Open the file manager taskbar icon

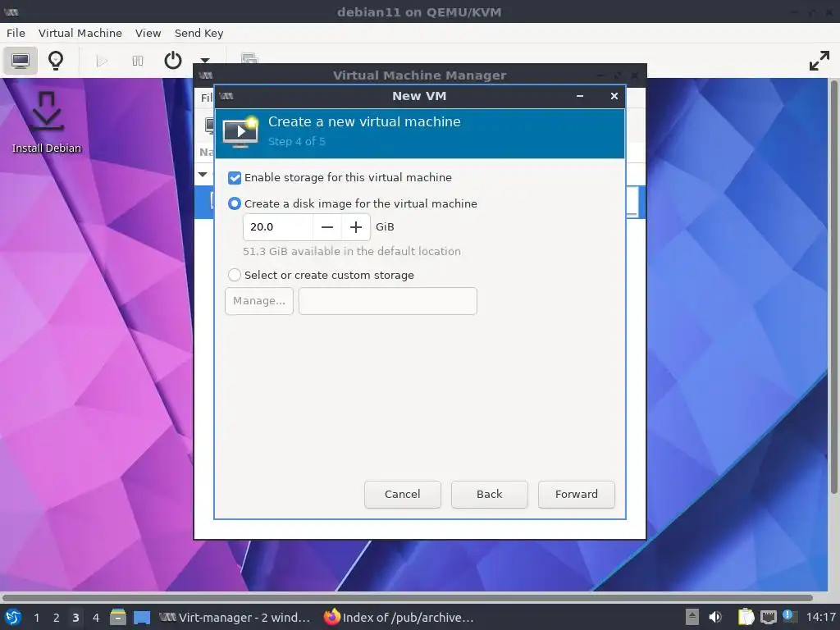[x=118, y=618]
